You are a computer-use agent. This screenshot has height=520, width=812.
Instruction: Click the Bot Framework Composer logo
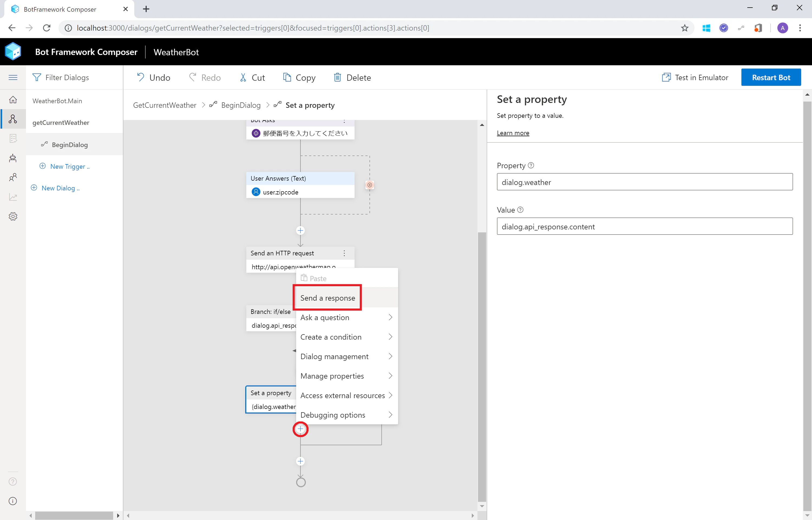coord(13,51)
